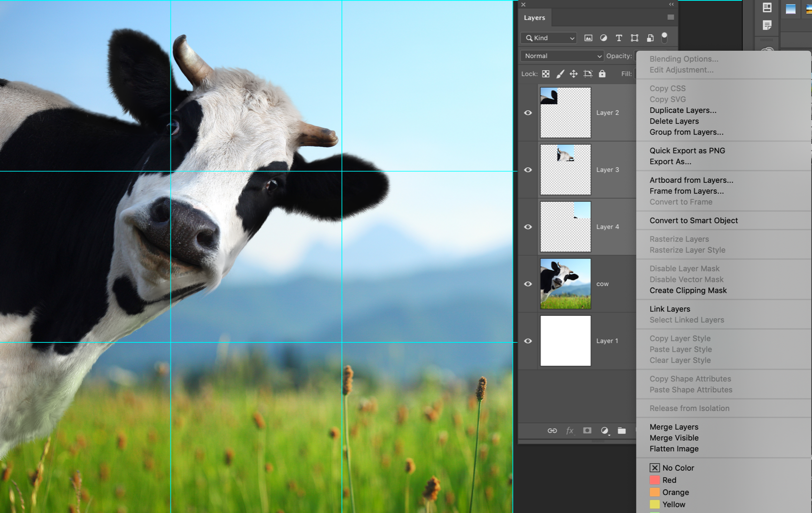
Task: Click the "Layer 2" layer name
Action: pyautogui.click(x=608, y=113)
